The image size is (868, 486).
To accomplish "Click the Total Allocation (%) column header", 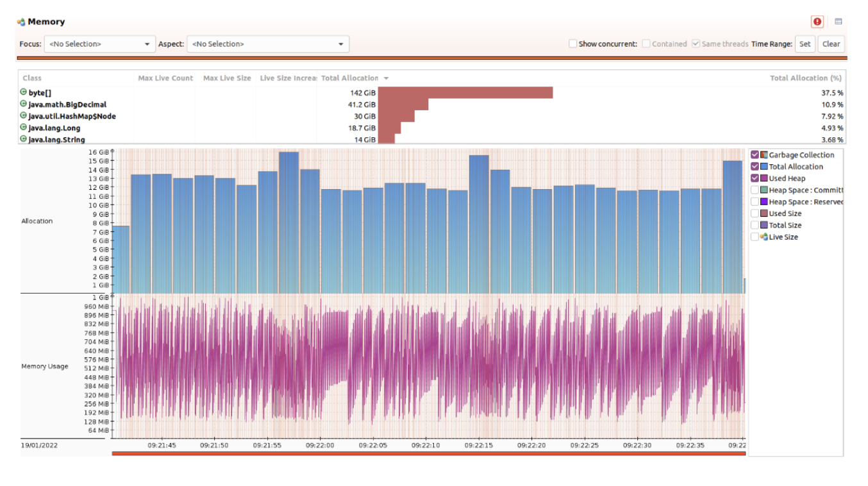I will [806, 78].
